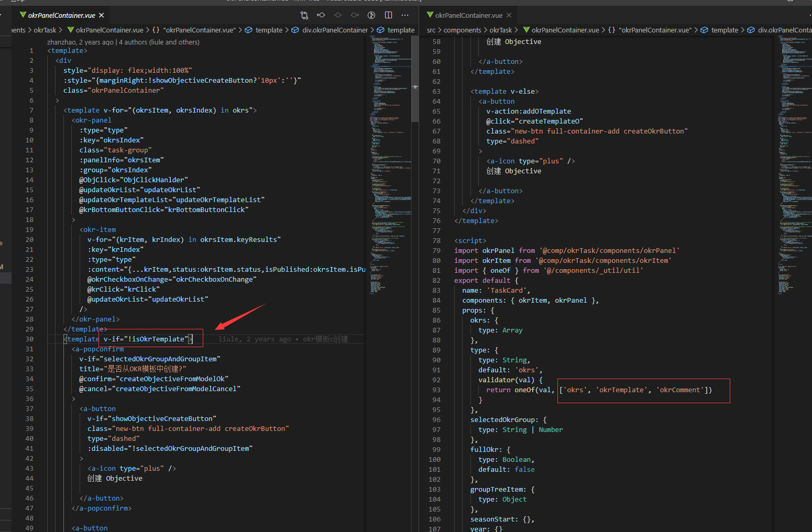
Task: Open src breadcrumb in right editor
Action: [x=431, y=30]
